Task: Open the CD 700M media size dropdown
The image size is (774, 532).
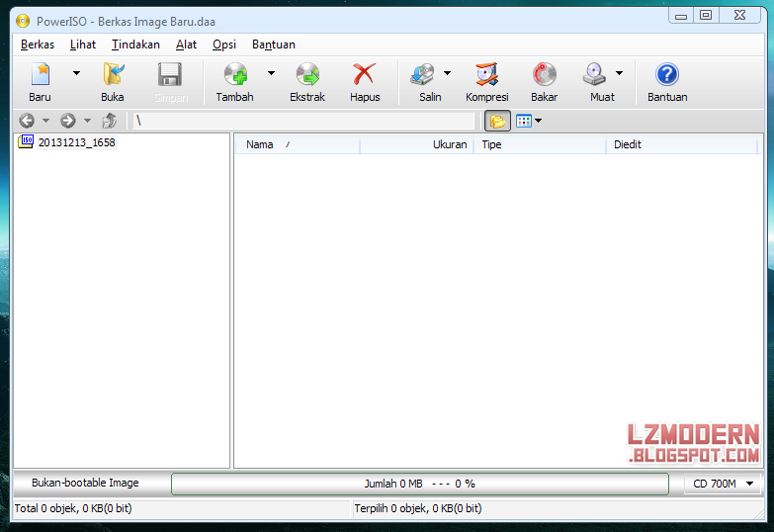Action: [x=723, y=484]
